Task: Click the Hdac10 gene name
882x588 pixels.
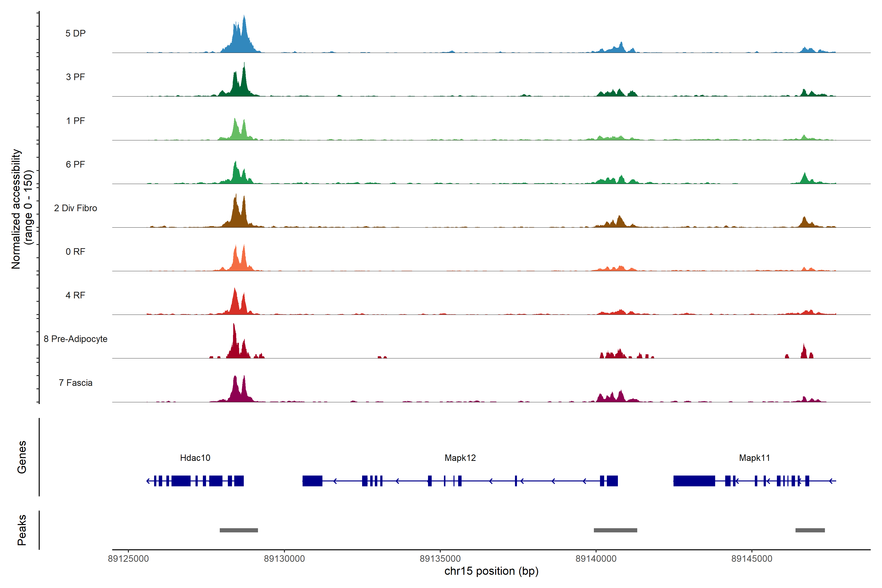Action: tap(195, 458)
